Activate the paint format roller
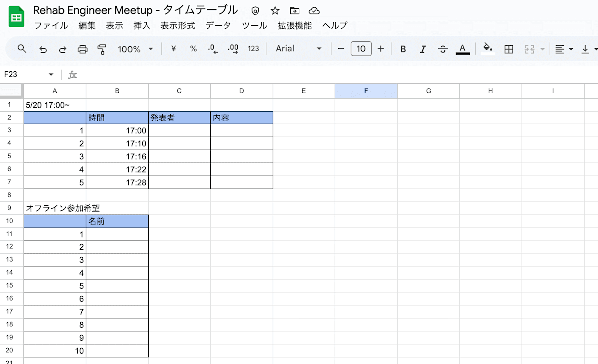598x364 pixels. tap(102, 49)
